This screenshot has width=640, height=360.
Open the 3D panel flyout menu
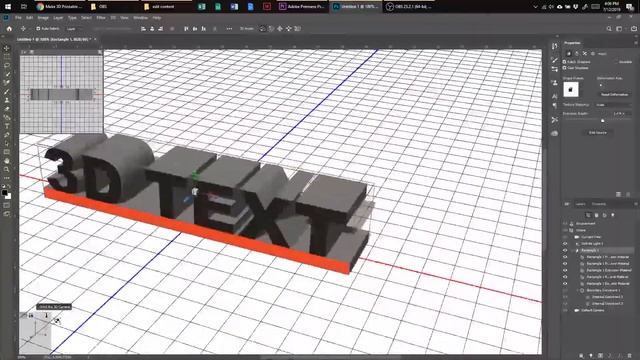point(636,204)
